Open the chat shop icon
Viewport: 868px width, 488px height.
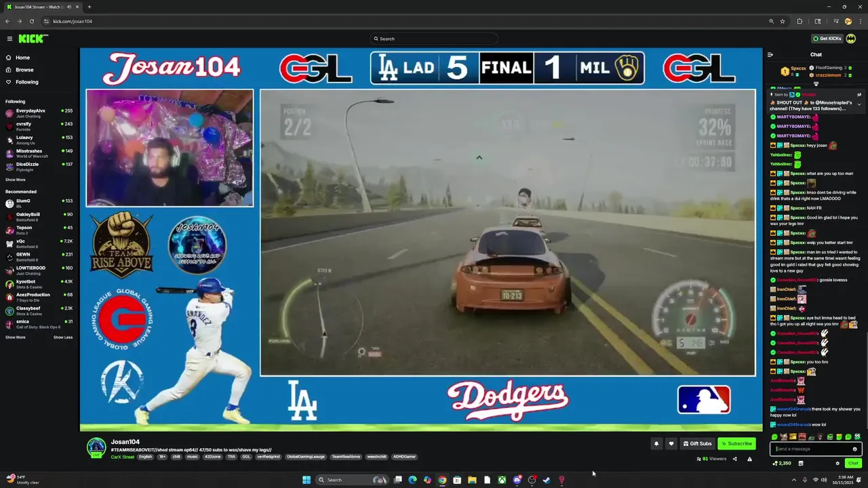(801, 464)
